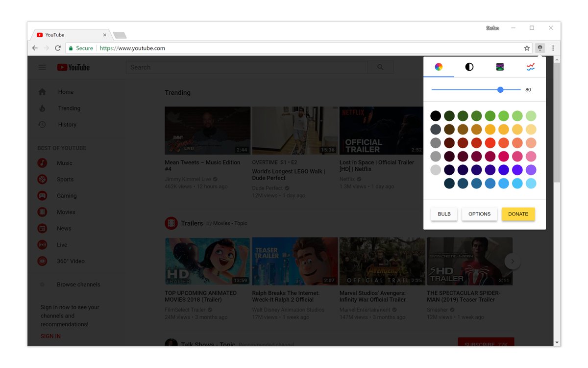588x368 pixels.
Task: Close the YouTube browser tab
Action: click(x=105, y=35)
